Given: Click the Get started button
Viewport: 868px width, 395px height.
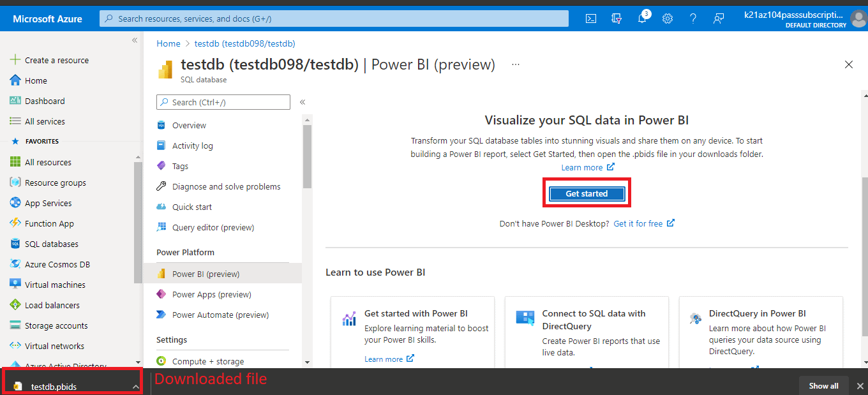Looking at the screenshot, I should (x=587, y=193).
